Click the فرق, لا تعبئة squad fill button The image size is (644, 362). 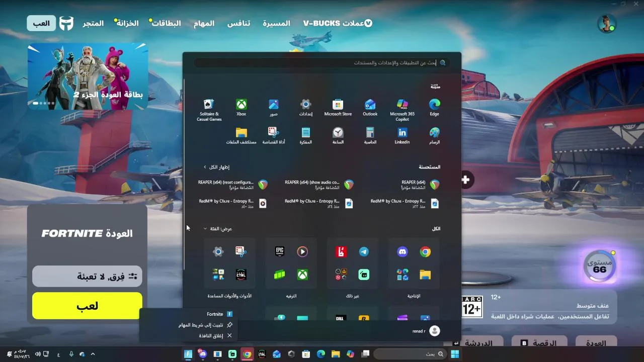tap(87, 276)
